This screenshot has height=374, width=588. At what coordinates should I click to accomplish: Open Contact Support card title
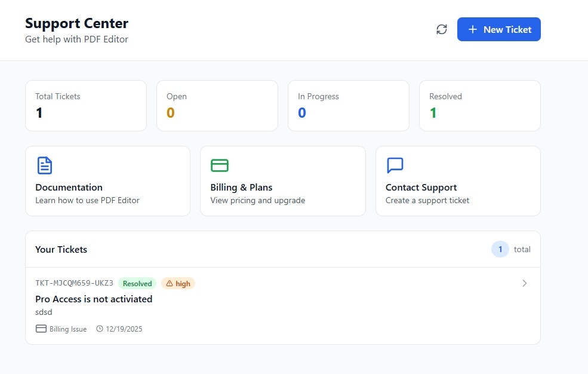click(421, 187)
